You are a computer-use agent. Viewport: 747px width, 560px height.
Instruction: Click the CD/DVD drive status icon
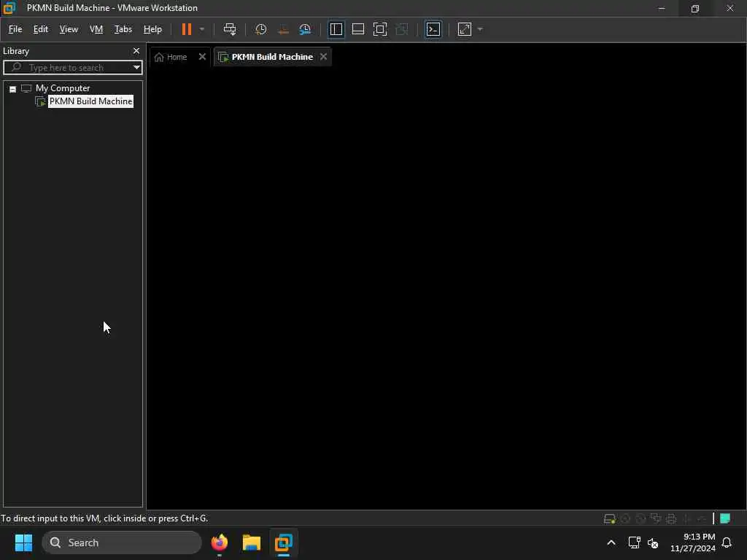click(x=625, y=518)
